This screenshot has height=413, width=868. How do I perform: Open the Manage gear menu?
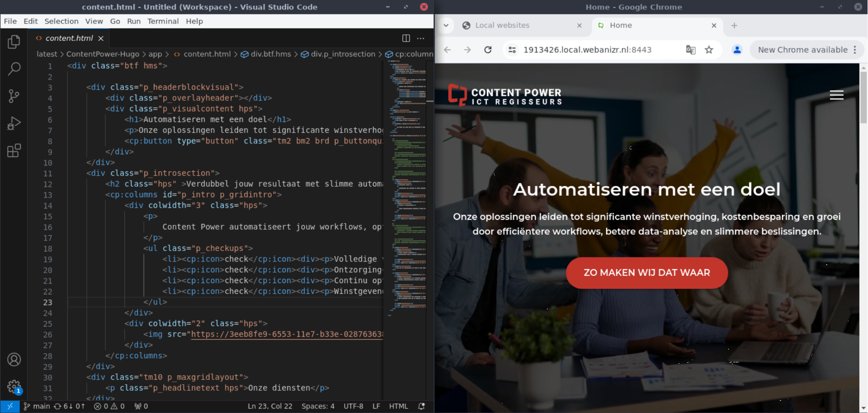pyautogui.click(x=14, y=387)
